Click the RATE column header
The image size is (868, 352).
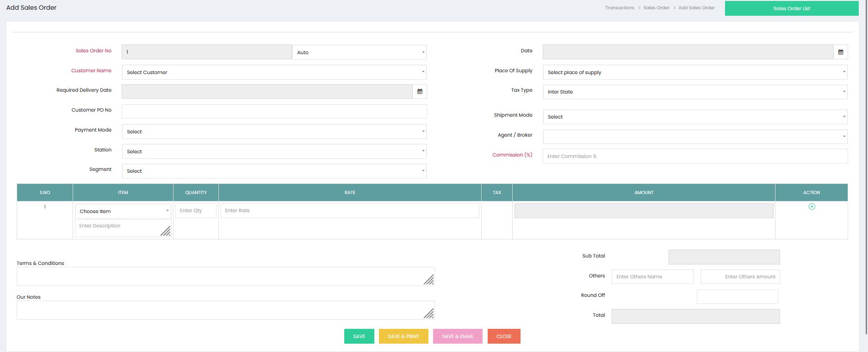pos(350,193)
